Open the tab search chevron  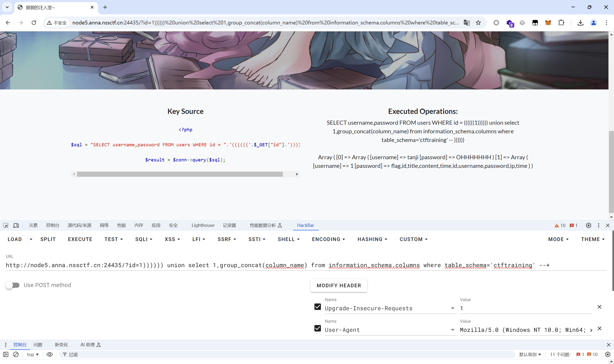point(7,7)
